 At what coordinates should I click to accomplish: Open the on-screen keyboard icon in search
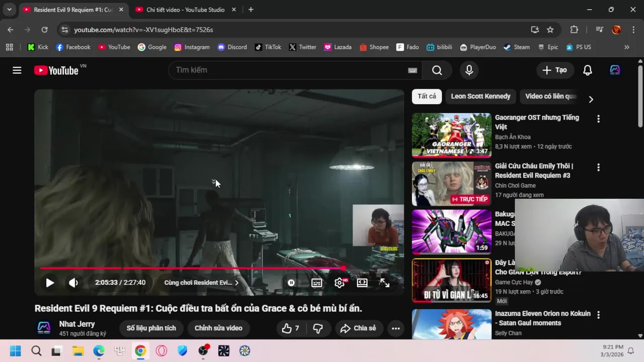(x=413, y=70)
